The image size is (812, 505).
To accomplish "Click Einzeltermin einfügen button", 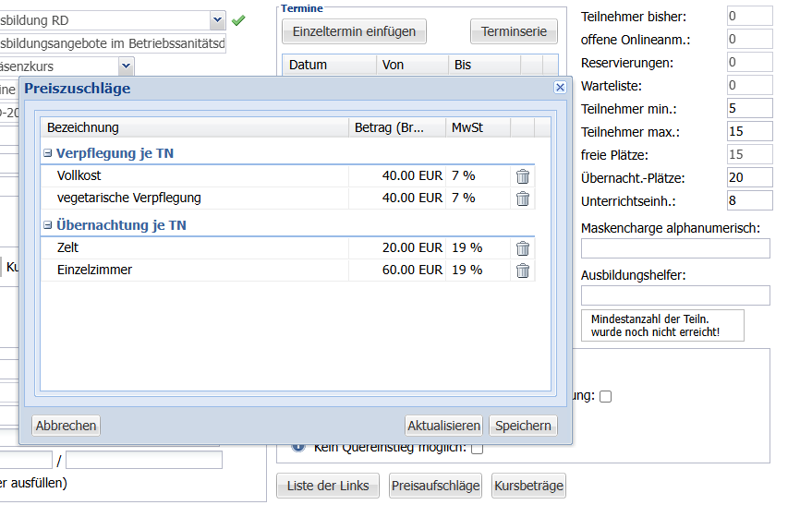I will click(354, 31).
